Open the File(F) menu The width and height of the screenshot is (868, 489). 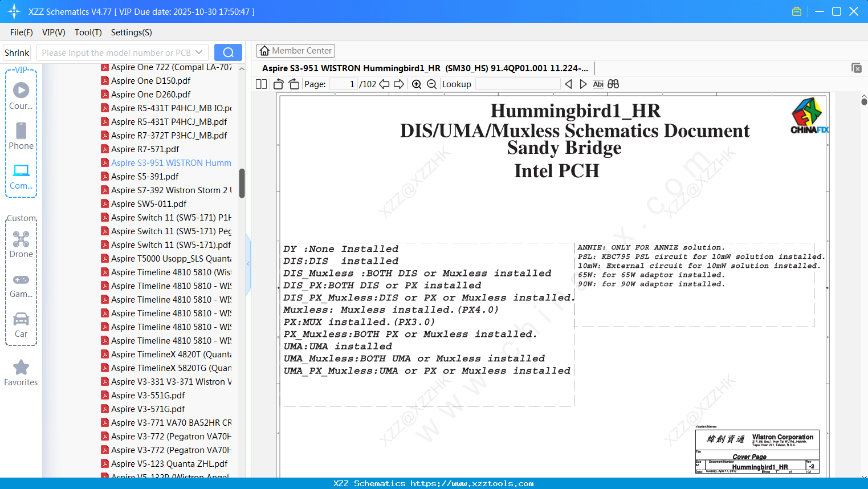click(x=22, y=32)
